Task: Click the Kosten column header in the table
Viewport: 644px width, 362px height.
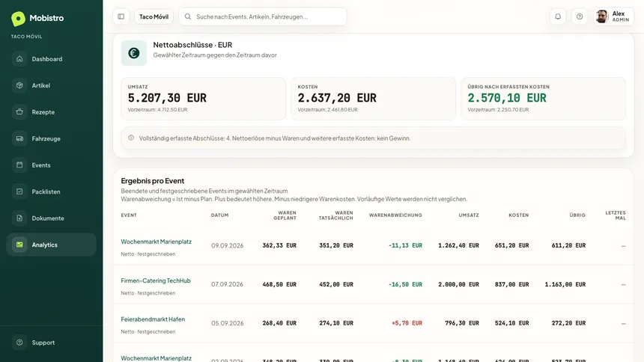Action: coord(519,215)
